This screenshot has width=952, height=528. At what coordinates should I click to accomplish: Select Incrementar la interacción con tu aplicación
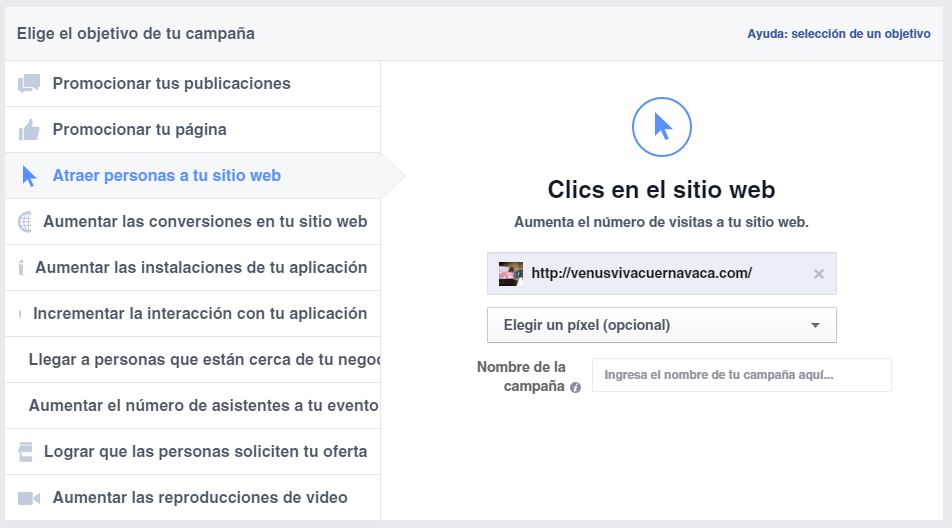(x=192, y=314)
